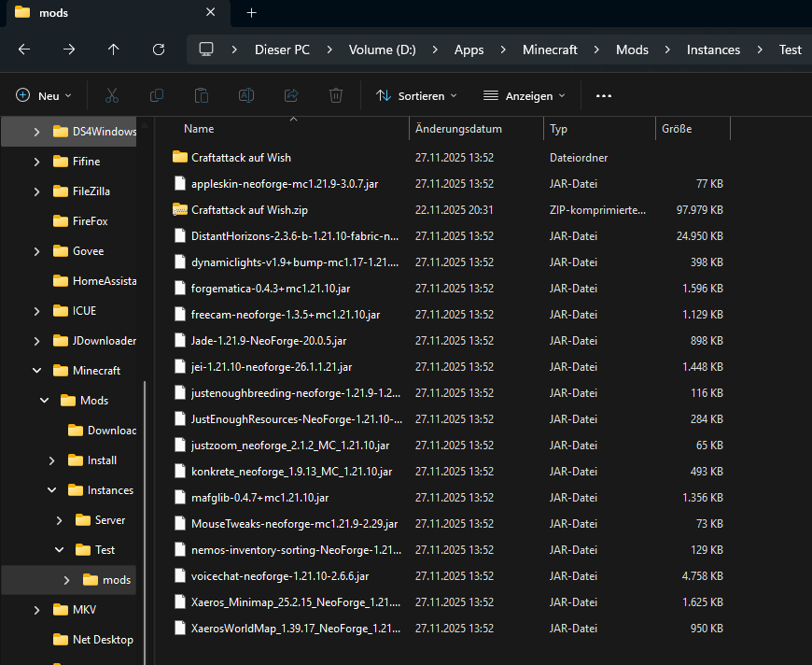Screen dimensions: 812x665
Task: Click the Delete trash can icon
Action: click(336, 95)
